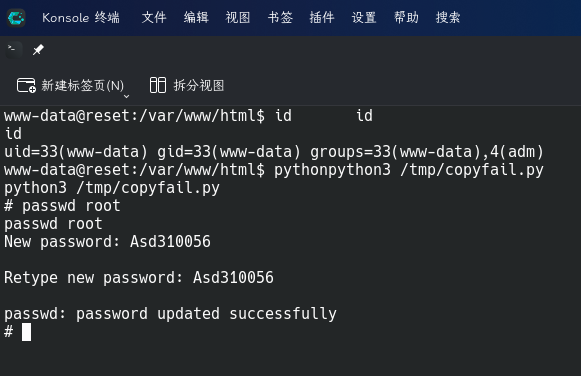Click the Konsole 终端 application name
Screen dimensions: 581x376
(81, 17)
